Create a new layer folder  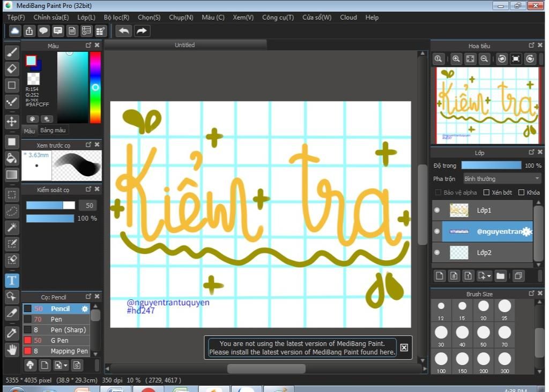[x=501, y=276]
